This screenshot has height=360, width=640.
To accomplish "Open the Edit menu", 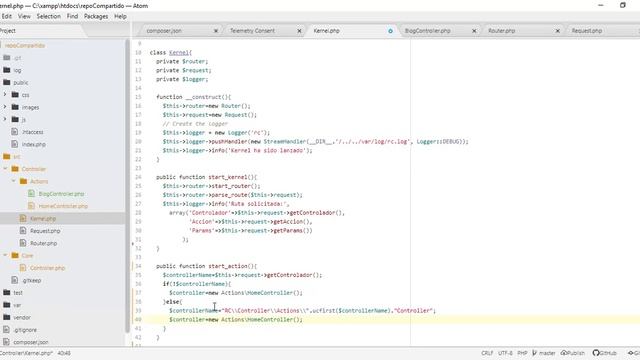I will tap(7, 16).
